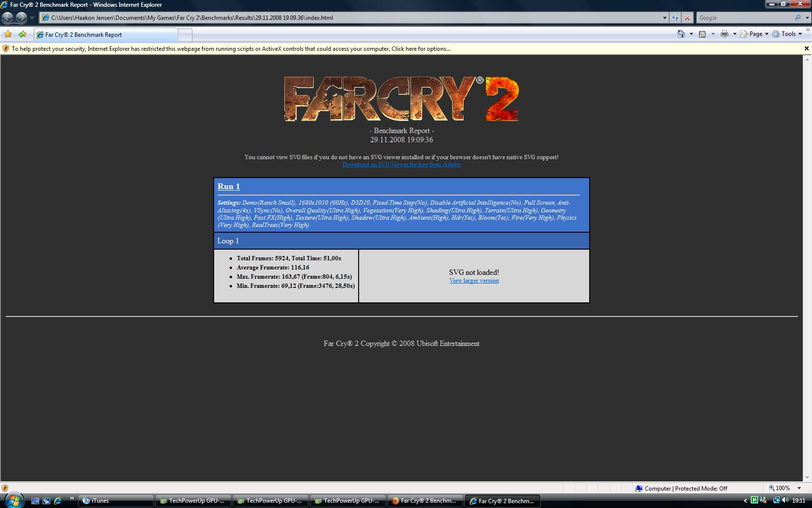The height and width of the screenshot is (508, 812).
Task: Open the zoom level dropdown arrow
Action: (799, 488)
